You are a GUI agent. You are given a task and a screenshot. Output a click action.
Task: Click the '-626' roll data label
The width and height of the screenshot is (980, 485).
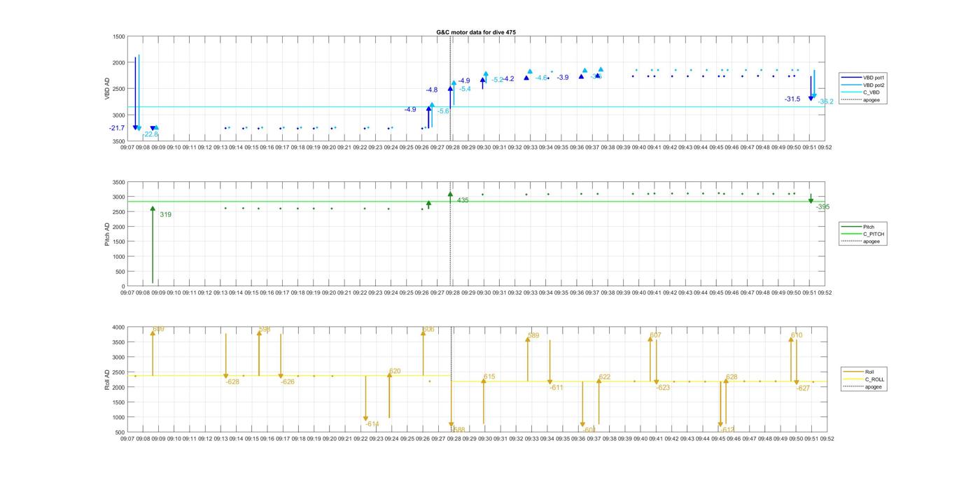click(x=288, y=382)
